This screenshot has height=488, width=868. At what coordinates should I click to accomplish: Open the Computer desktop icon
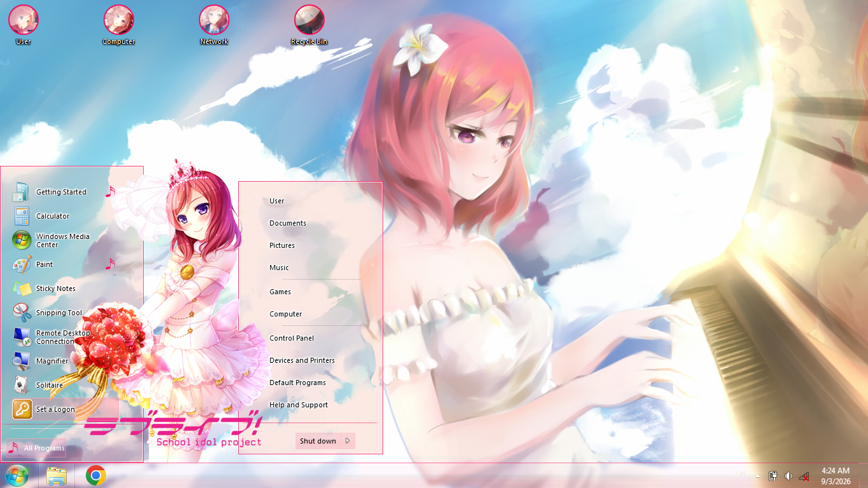pyautogui.click(x=119, y=24)
